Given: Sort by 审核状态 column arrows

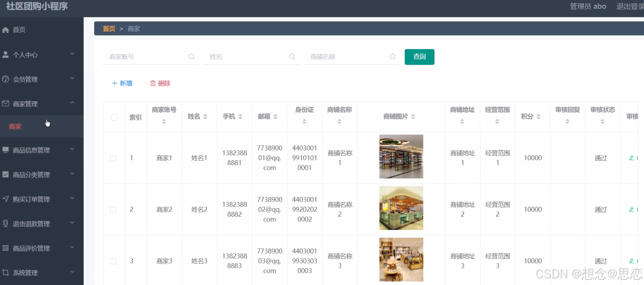Looking at the screenshot, I should [602, 121].
